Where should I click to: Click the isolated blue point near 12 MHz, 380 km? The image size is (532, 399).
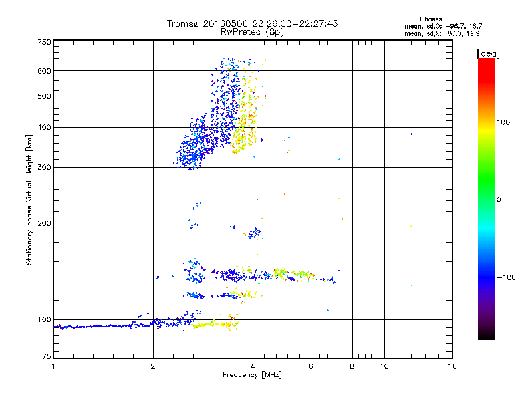tap(411, 134)
